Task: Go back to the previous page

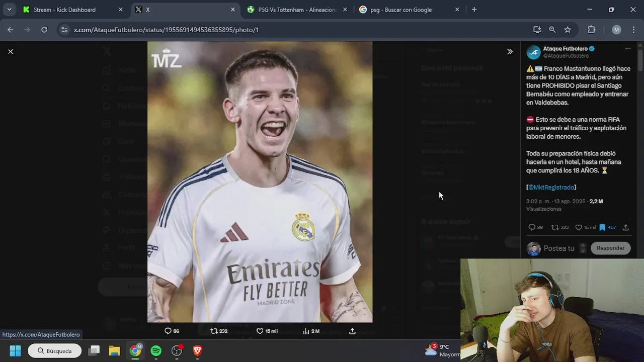Action: 11,30
